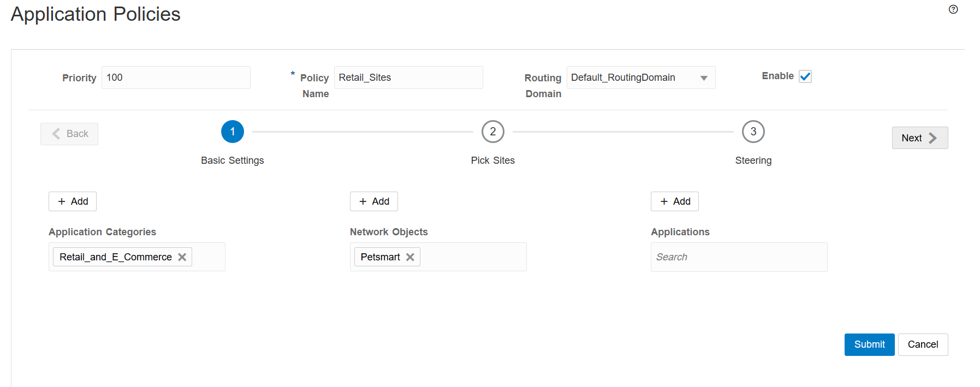The height and width of the screenshot is (387, 980).
Task: Click the Priority input field
Action: click(x=176, y=78)
